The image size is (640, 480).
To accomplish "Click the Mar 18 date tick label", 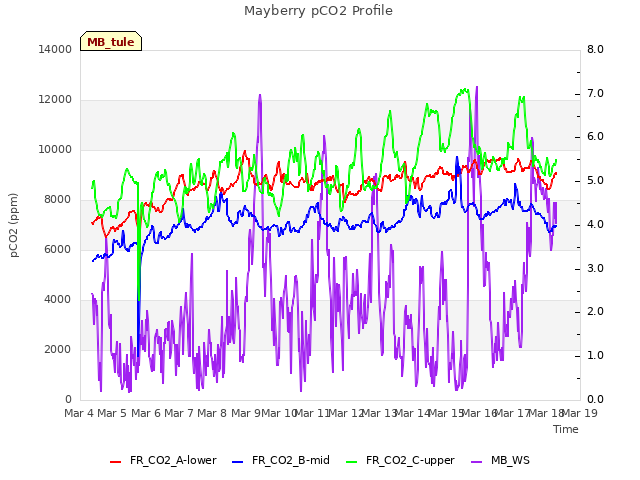I will click(x=546, y=413).
